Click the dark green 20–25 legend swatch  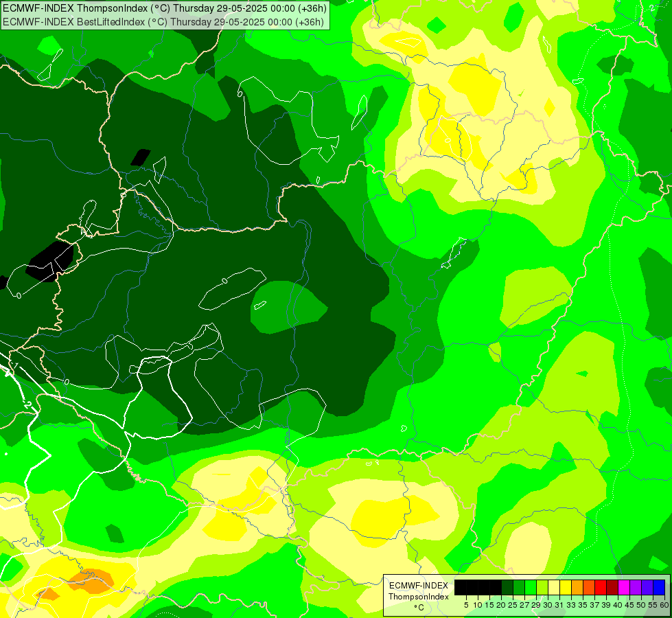[x=507, y=587]
